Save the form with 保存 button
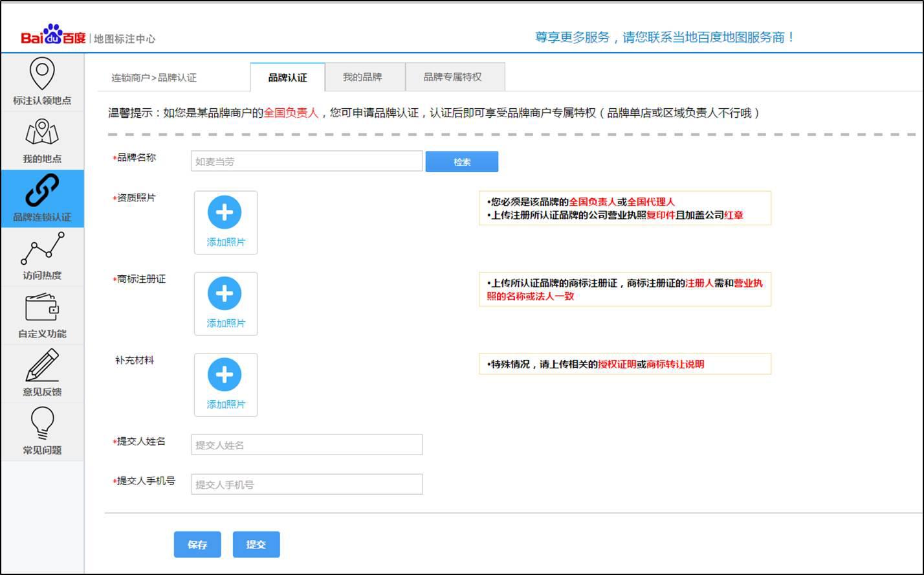924x575 pixels. [x=197, y=544]
